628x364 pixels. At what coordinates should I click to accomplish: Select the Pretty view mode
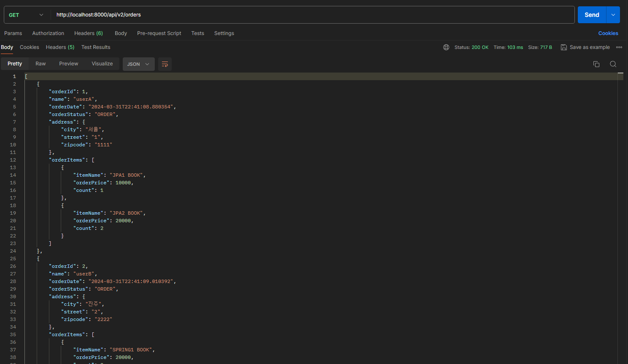click(x=15, y=64)
